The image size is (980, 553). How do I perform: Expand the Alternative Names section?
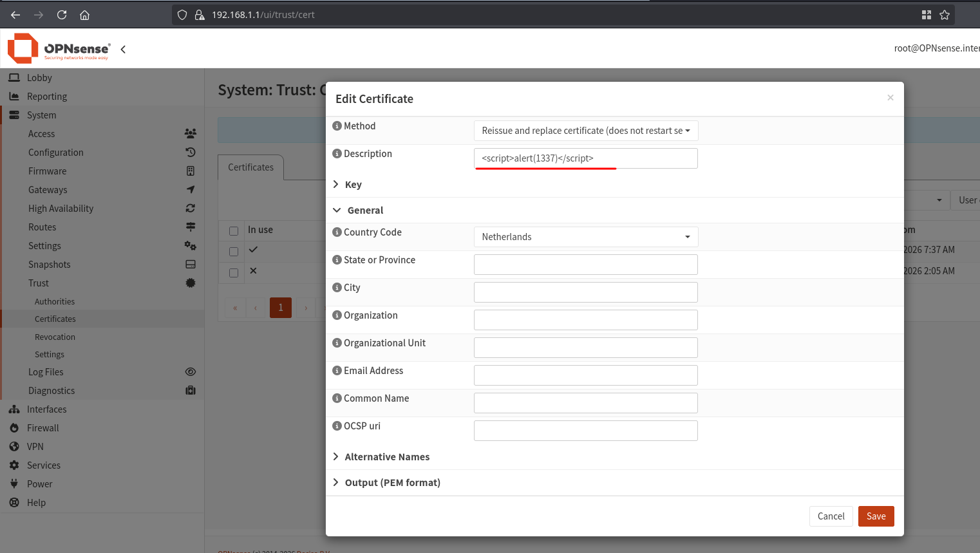[x=381, y=456]
